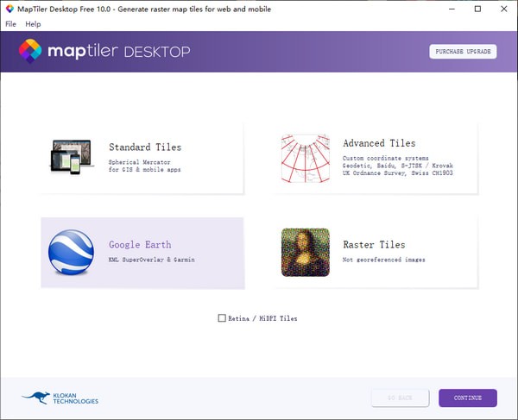Maximize the MapTiler Desktop window
Screen dimensions: 518x420
click(477, 9)
